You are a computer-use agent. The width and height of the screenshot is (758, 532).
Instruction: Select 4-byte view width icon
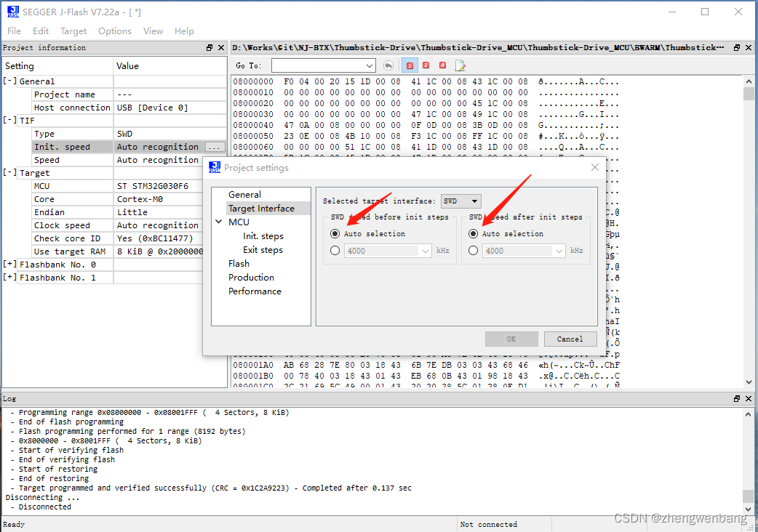pos(442,65)
